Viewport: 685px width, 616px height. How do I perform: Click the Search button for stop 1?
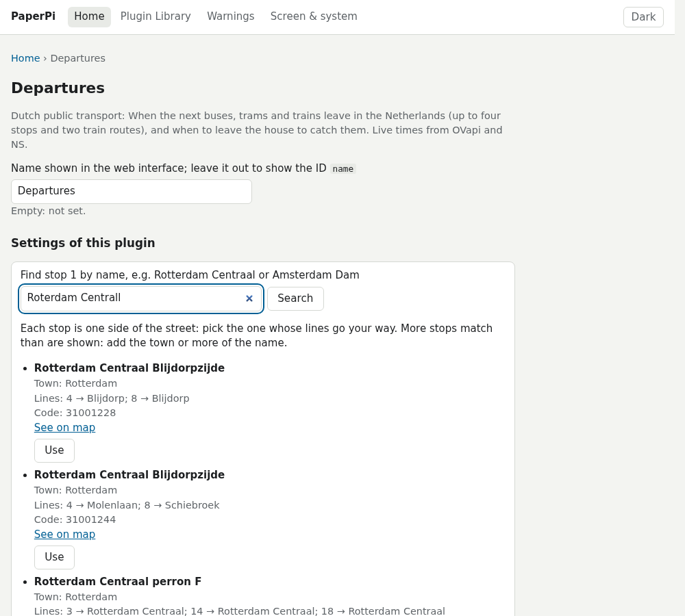[x=295, y=298]
